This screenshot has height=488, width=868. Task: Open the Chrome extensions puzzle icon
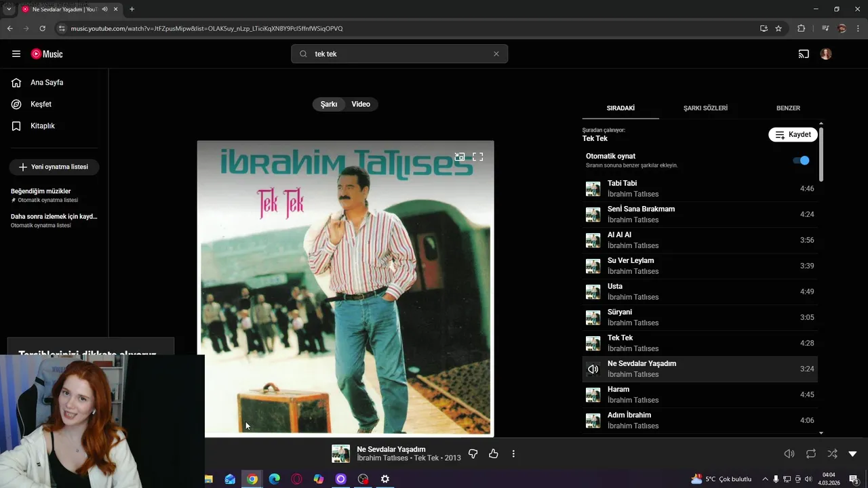(801, 28)
